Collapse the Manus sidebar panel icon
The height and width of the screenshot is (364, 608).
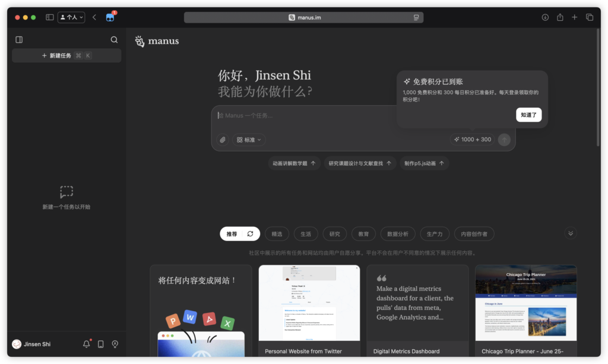click(x=19, y=40)
